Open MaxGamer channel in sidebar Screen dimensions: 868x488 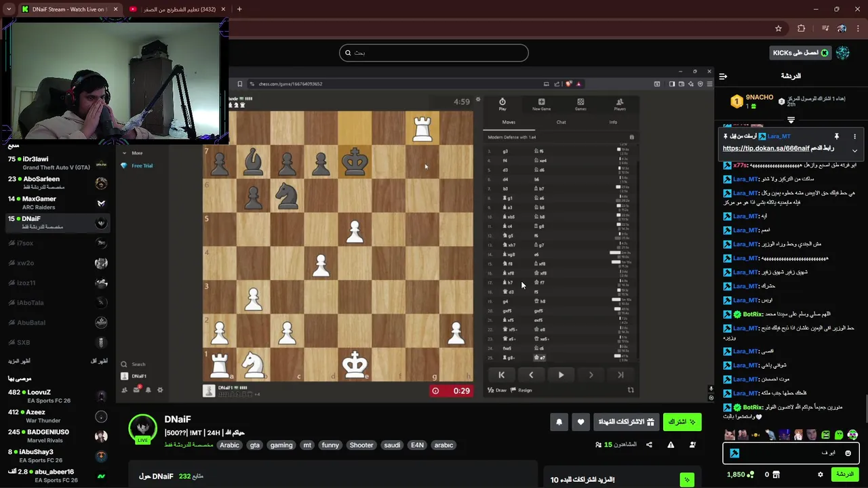57,203
